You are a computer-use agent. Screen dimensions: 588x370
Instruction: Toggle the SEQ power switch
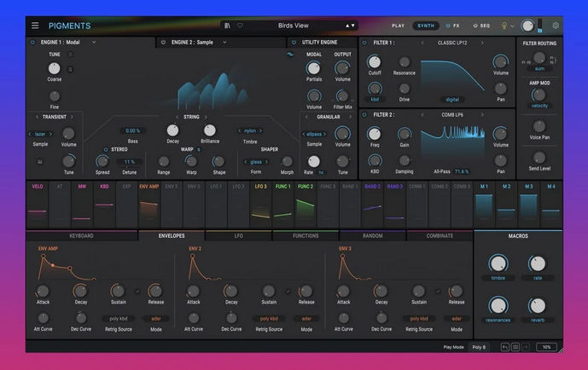475,26
